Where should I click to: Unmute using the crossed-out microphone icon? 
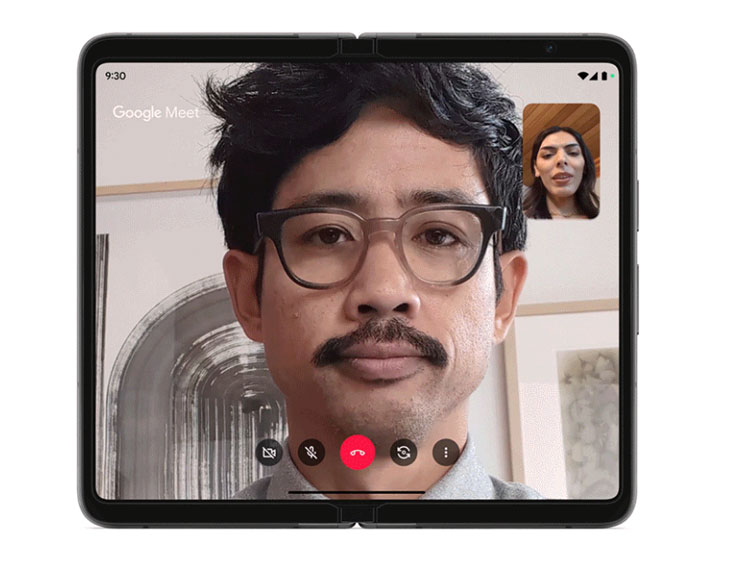[x=312, y=452]
